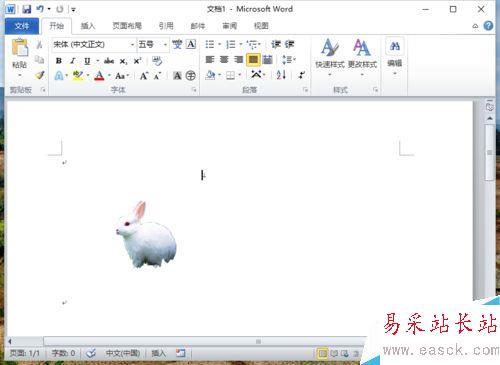Toggle character shading A icon
Image resolution: width=500 pixels, height=365 pixels.
[x=177, y=76]
